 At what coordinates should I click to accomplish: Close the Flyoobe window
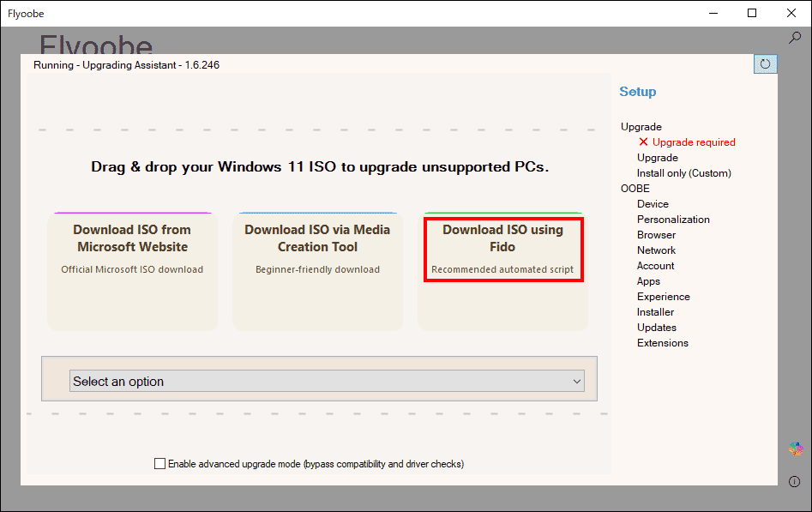click(791, 14)
